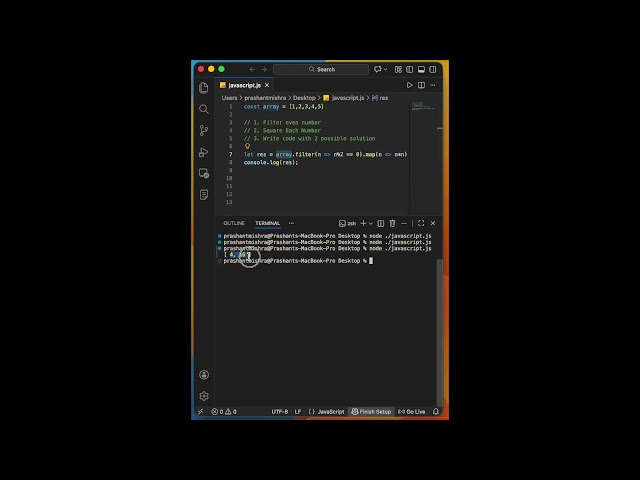640x480 pixels.
Task: Open errors and warnings problems indicator
Action: pos(224,411)
